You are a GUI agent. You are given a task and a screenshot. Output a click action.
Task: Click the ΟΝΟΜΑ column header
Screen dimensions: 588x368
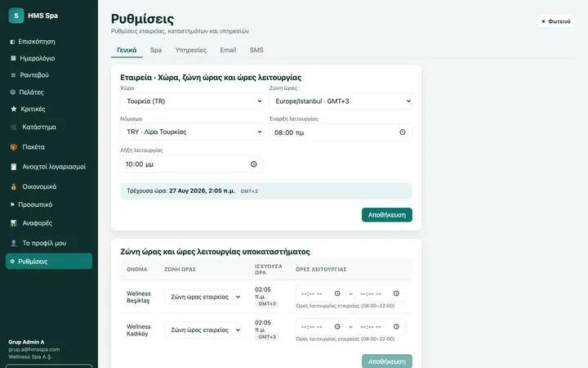pos(137,269)
